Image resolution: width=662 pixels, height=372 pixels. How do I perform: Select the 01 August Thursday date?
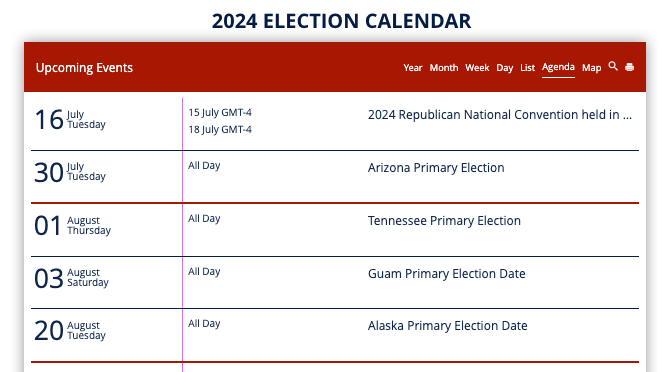73,225
